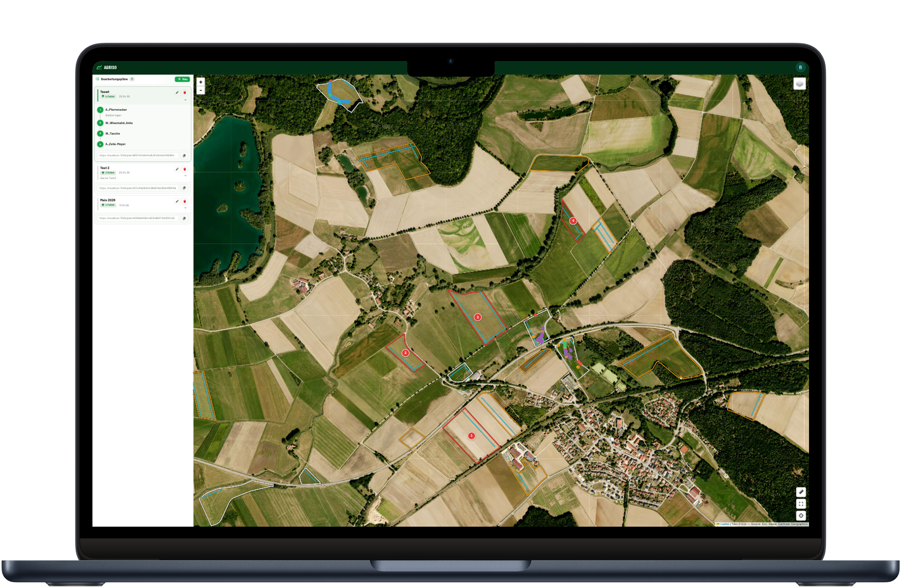The height and width of the screenshot is (588, 902).
Task: Zoom out on the map
Action: click(201, 90)
